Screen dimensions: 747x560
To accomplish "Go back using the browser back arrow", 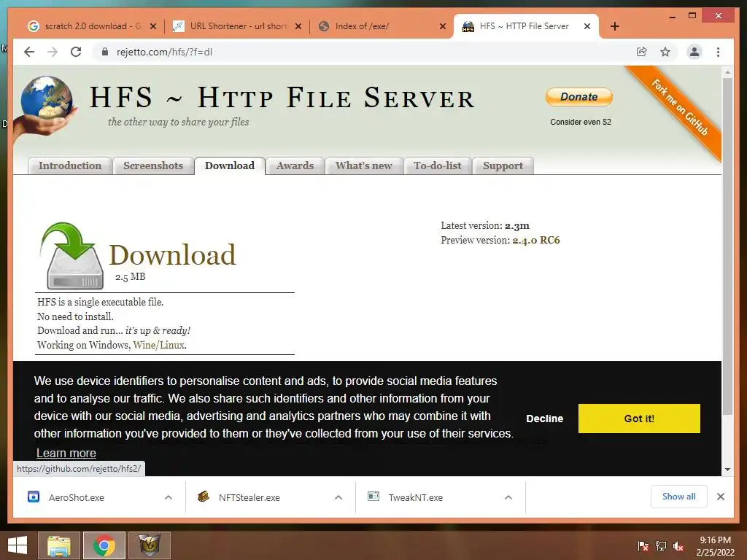I will point(29,52).
